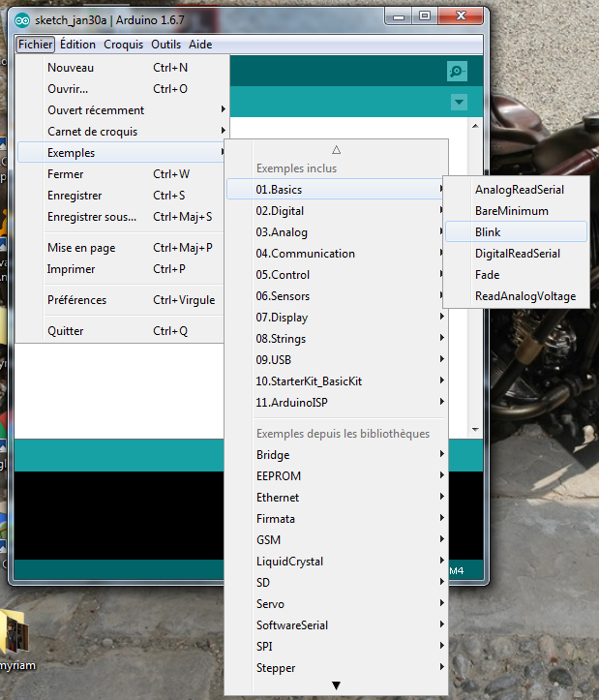Expand the EEPROM library examples
This screenshot has height=700, width=599.
pyautogui.click(x=336, y=476)
